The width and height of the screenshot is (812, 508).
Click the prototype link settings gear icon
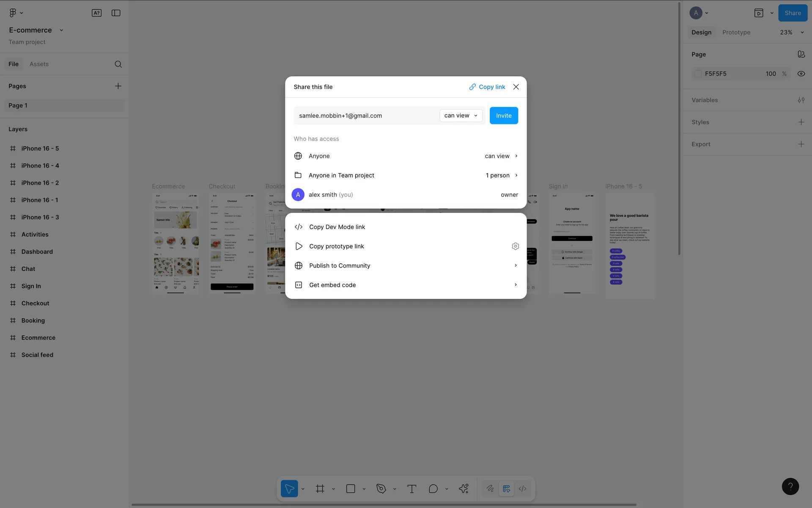515,246
